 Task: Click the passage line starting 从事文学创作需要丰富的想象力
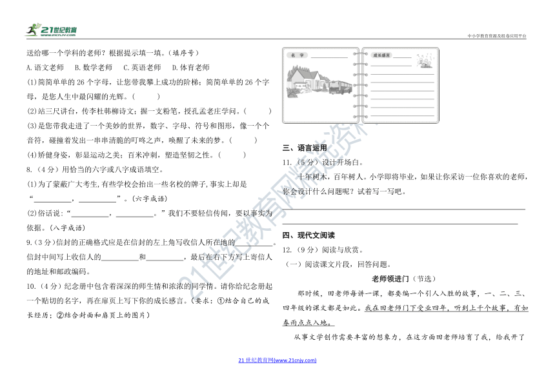coord(409,337)
